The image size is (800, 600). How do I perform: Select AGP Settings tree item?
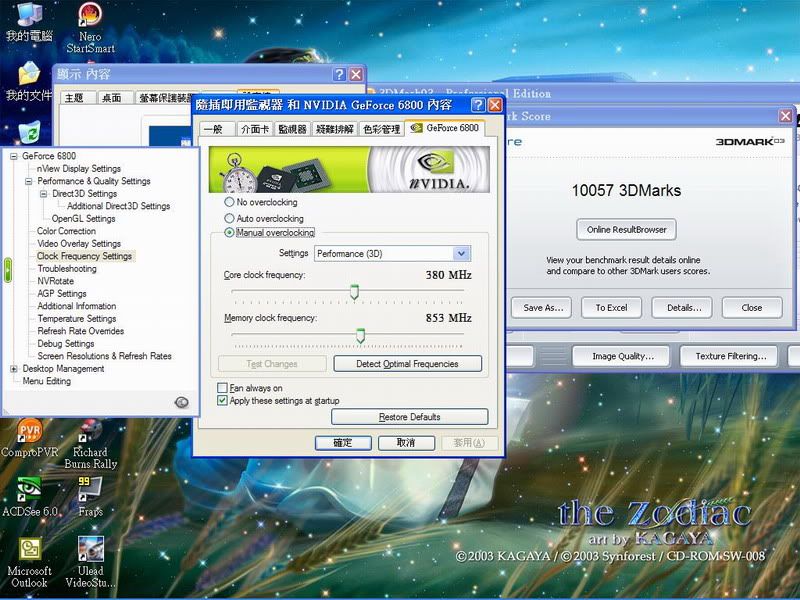(62, 293)
